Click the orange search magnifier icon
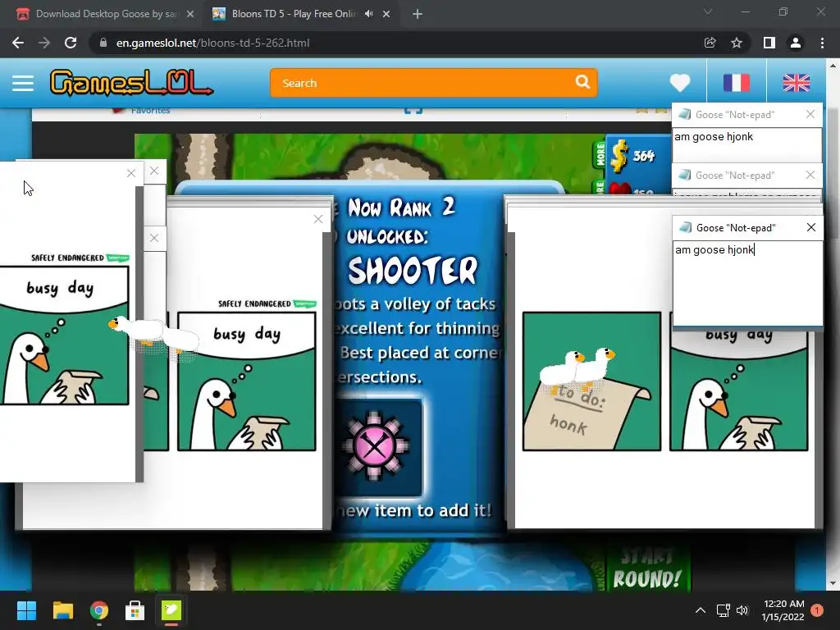840x630 pixels. [x=582, y=82]
